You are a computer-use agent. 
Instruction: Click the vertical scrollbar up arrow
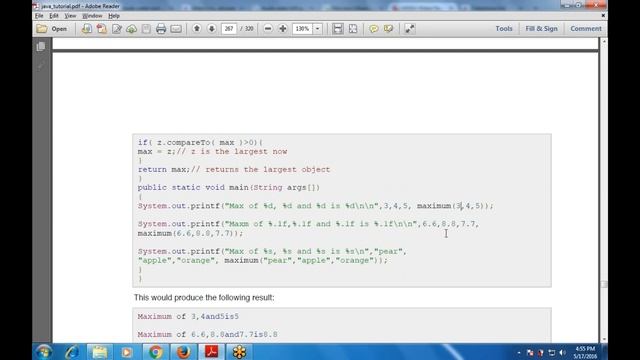pos(604,42)
